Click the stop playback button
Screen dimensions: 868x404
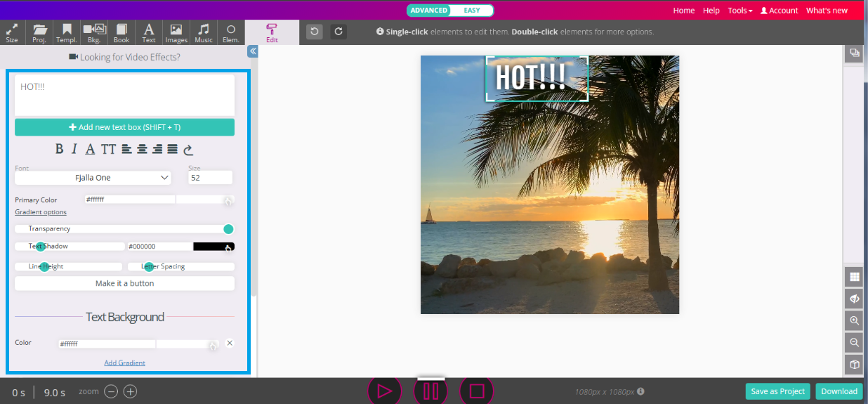[477, 391]
